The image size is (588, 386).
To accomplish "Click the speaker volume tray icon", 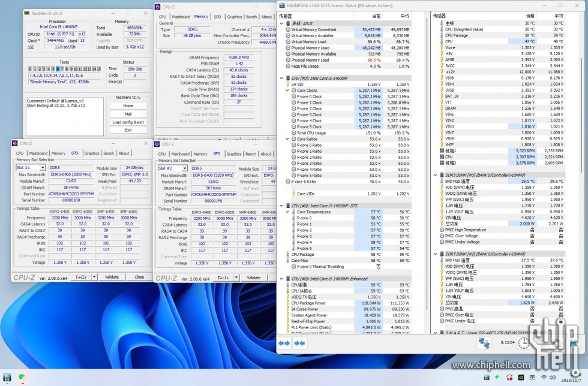I will [x=553, y=378].
